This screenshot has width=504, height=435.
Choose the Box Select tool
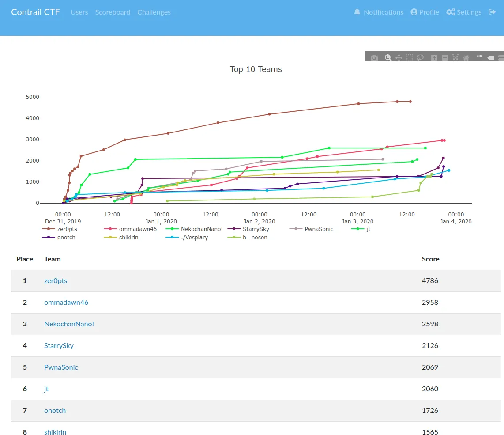point(410,58)
